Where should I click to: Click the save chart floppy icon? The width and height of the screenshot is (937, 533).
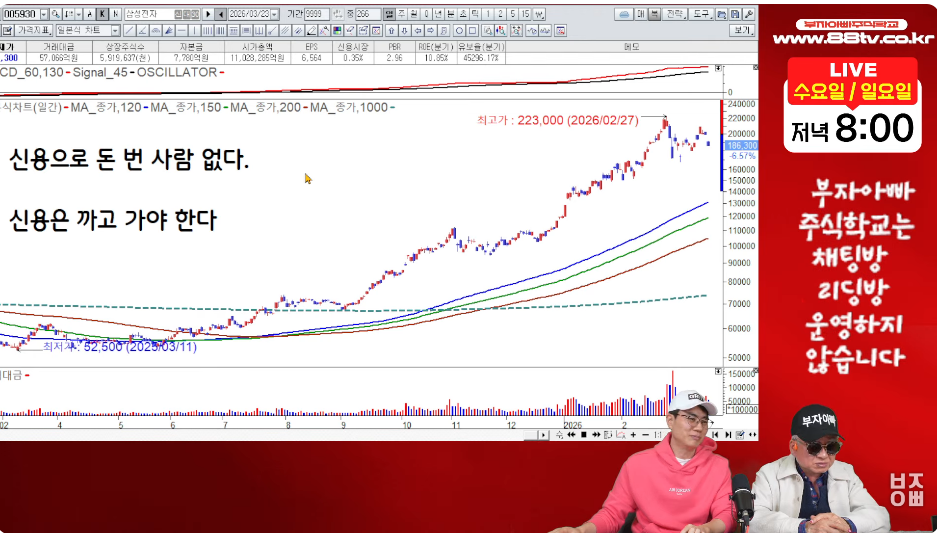[735, 14]
